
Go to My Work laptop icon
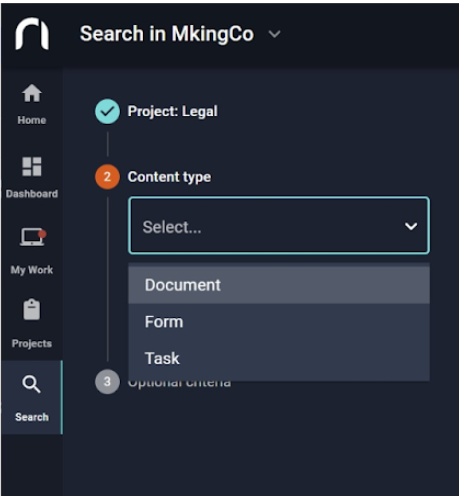click(33, 237)
